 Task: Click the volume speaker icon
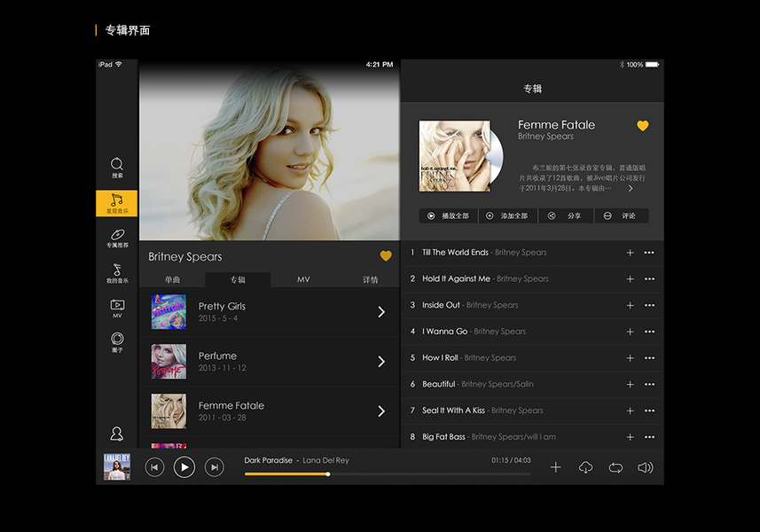click(x=645, y=467)
